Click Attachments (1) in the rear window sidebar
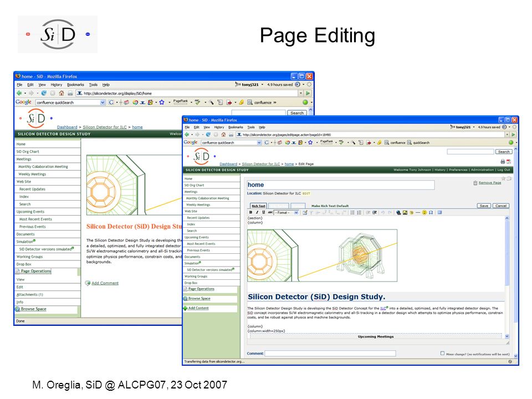 pos(29,294)
